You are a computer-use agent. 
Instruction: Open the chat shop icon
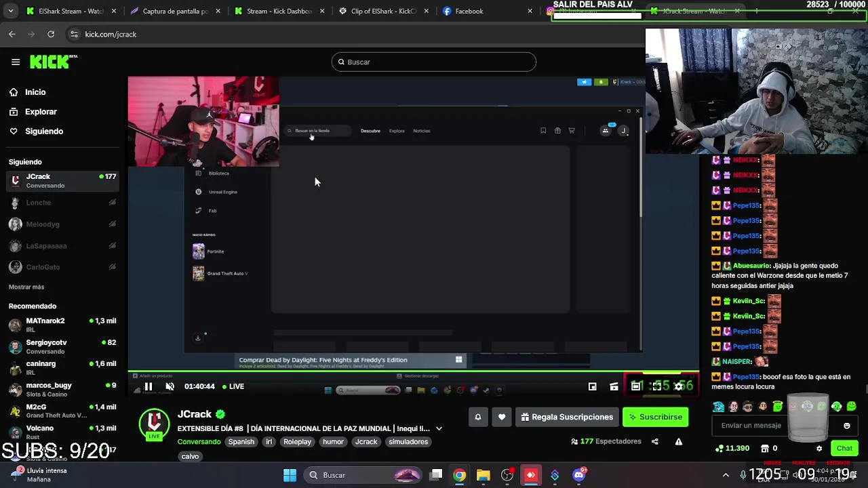click(765, 448)
